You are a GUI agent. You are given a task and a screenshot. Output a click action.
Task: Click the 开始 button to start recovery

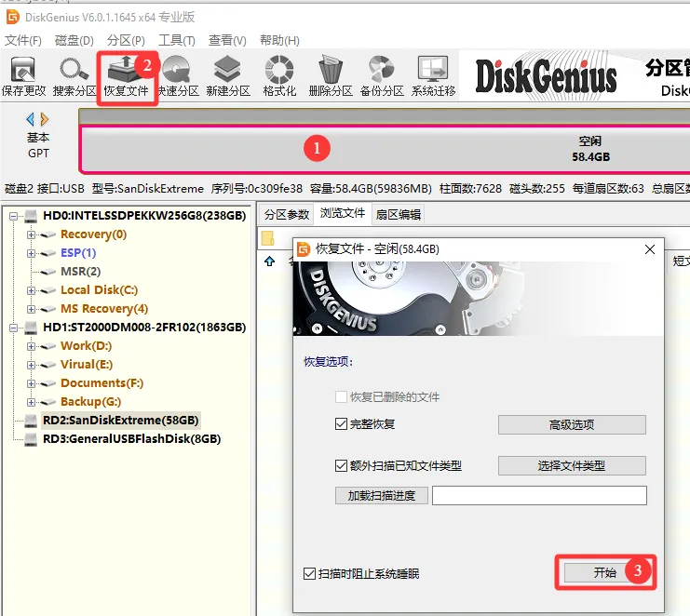click(x=604, y=572)
